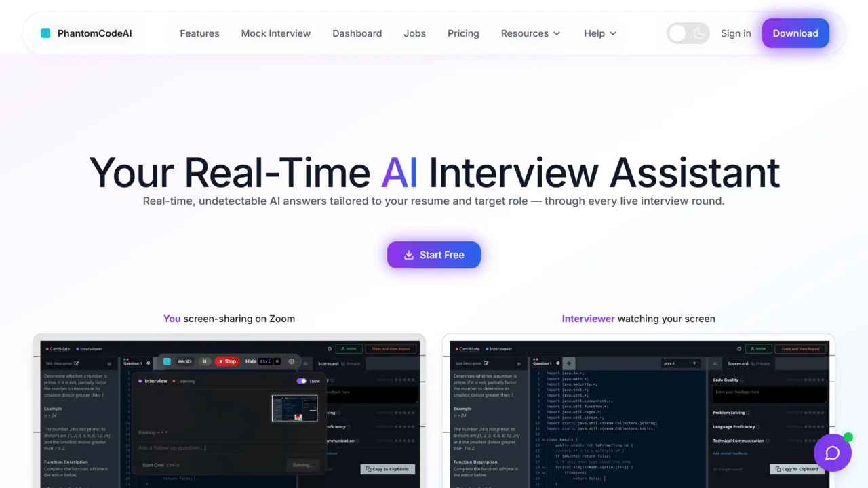Open the chat support bubble
The height and width of the screenshot is (488, 868).
[833, 453]
